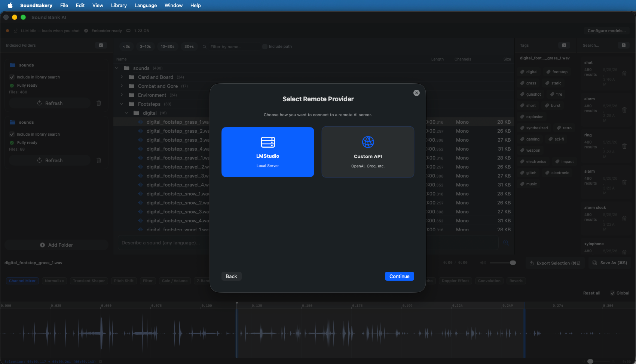Filter by duration under 3 seconds
636x364 pixels.
click(x=126, y=46)
